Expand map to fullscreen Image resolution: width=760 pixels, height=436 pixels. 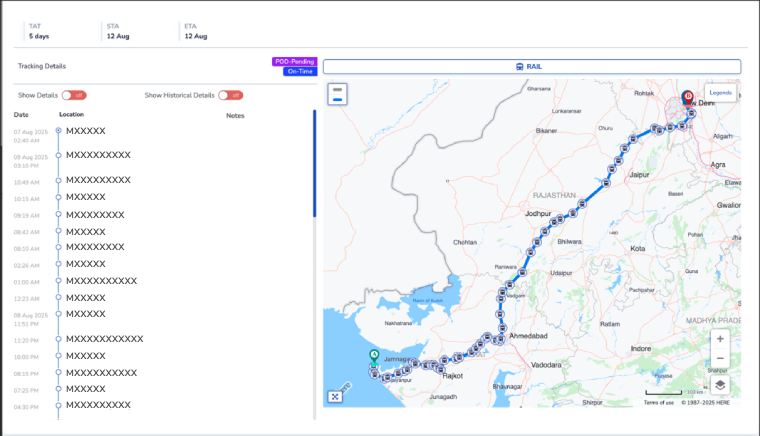point(335,396)
